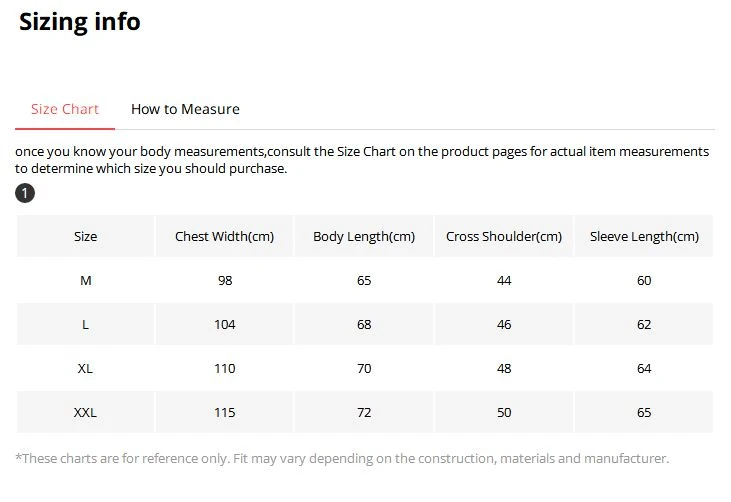
Task: Click the Body Length(cm) column header
Action: [x=364, y=237]
